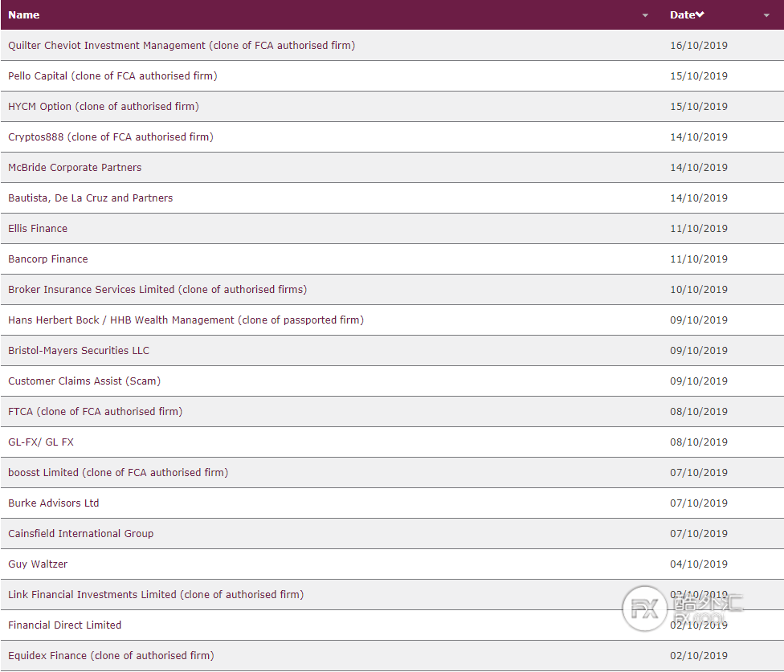
Task: Click the Name column header
Action: pyautogui.click(x=24, y=15)
